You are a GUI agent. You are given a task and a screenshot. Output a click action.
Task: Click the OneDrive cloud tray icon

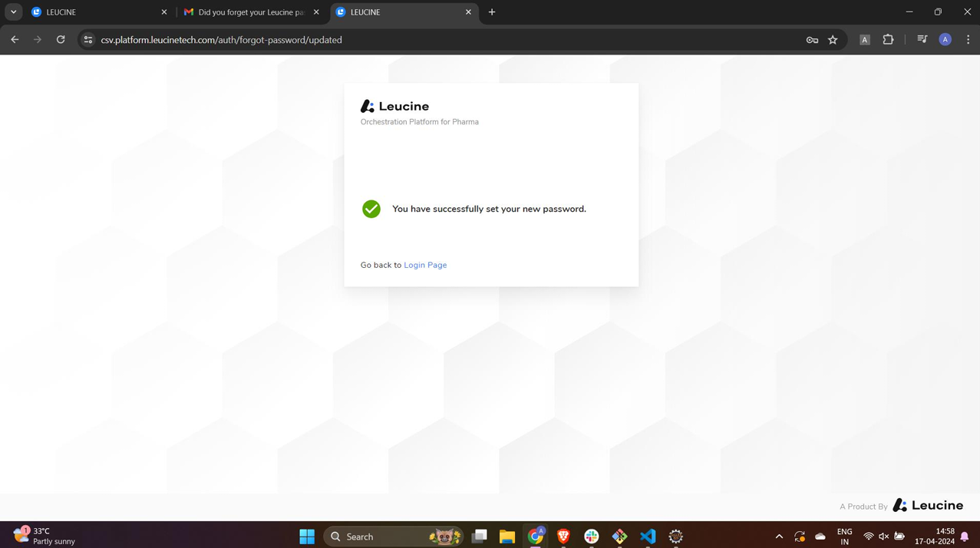click(x=820, y=536)
